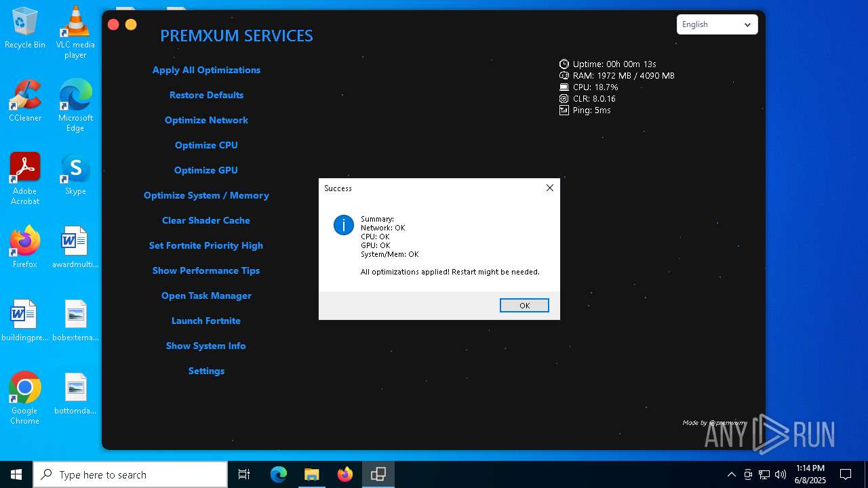
Task: Open CCleaner desktop shortcut
Action: click(x=24, y=102)
